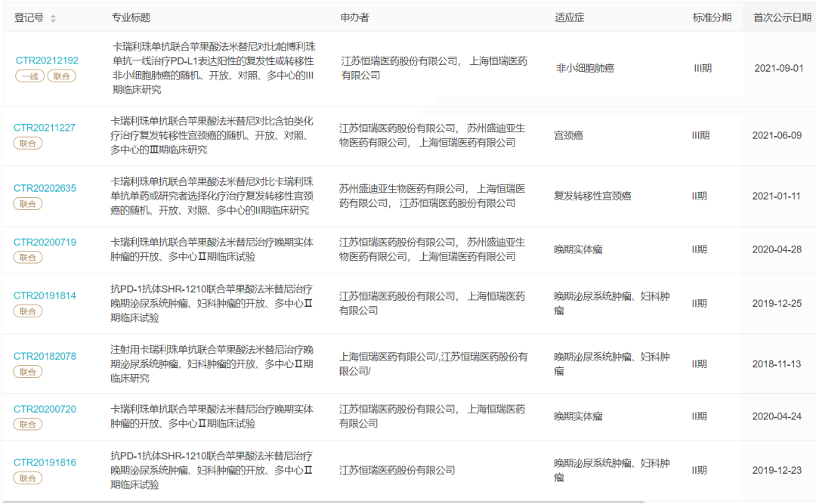
Task: Click the 联合 tag under CTR20191816
Action: click(x=28, y=478)
